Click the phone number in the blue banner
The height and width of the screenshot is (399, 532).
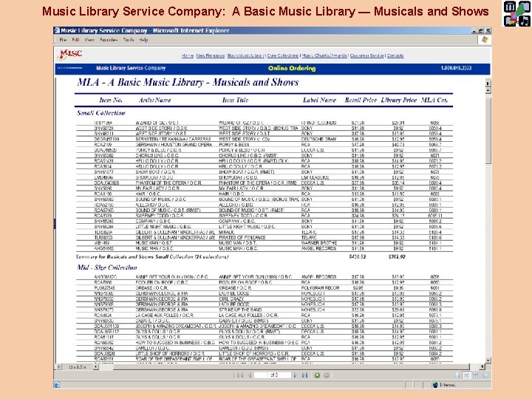point(456,68)
